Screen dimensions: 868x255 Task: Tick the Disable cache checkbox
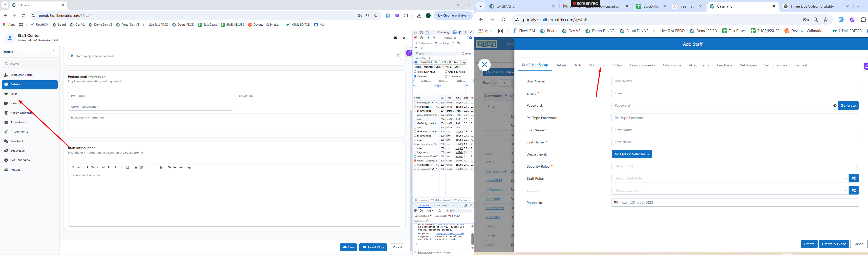coord(415,43)
